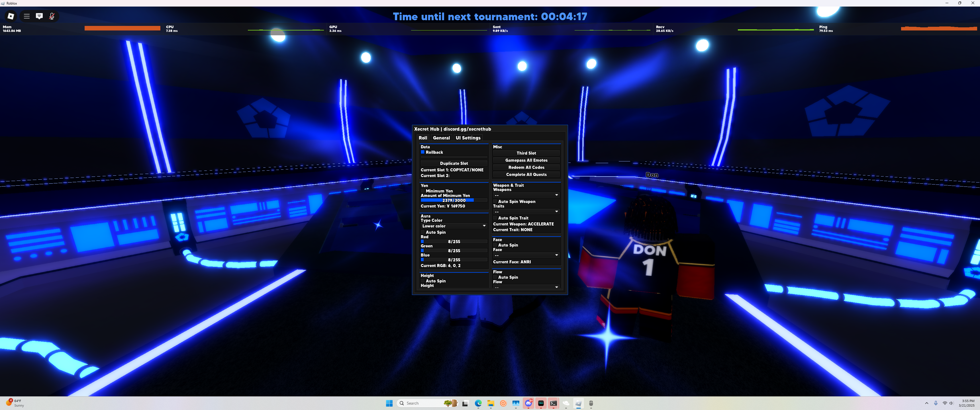The width and height of the screenshot is (980, 410).
Task: Enable Auto Spin Weapon checkbox
Action: pos(495,202)
